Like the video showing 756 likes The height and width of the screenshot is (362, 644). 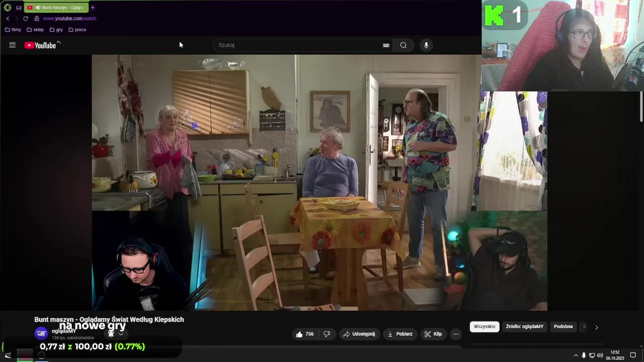[305, 334]
